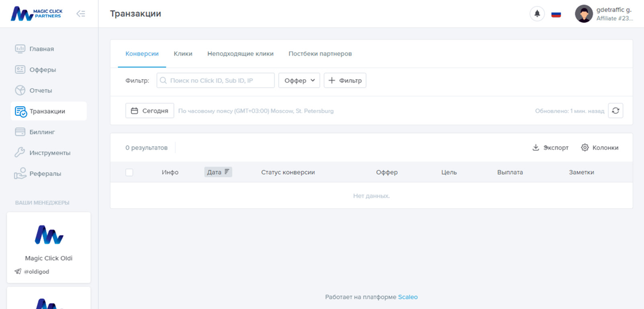Open the Неподходящие клики tab

[x=240, y=54]
